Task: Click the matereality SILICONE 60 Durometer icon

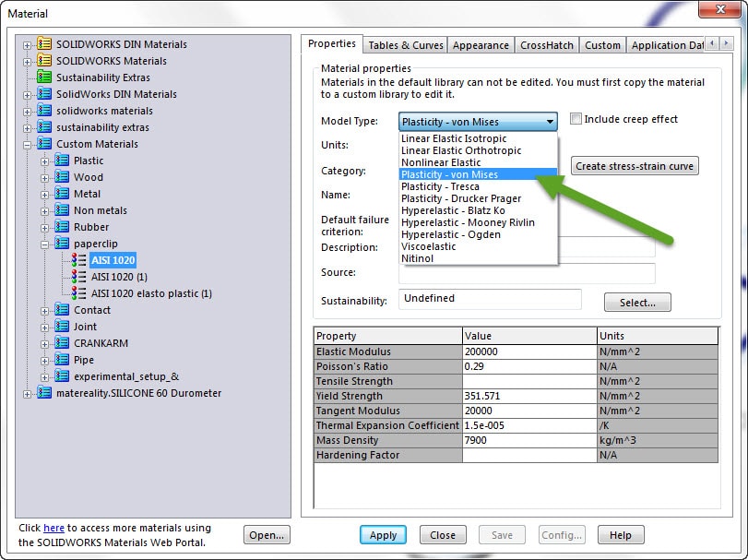Action: (x=44, y=393)
